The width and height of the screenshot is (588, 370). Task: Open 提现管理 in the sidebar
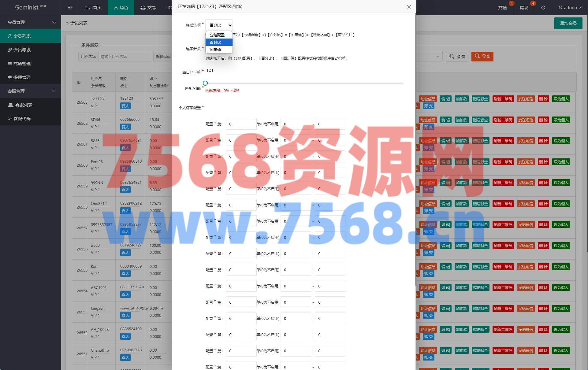click(22, 77)
